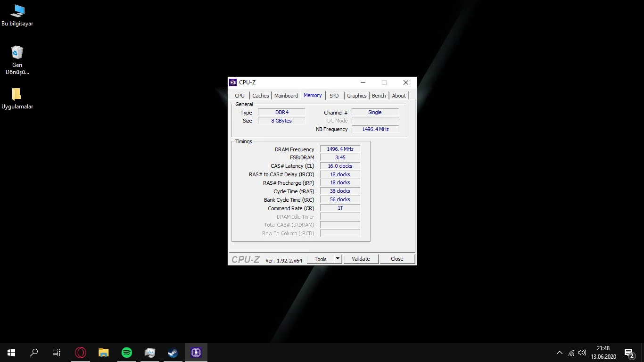
Task: Open the network status tray icon
Action: coord(571,352)
